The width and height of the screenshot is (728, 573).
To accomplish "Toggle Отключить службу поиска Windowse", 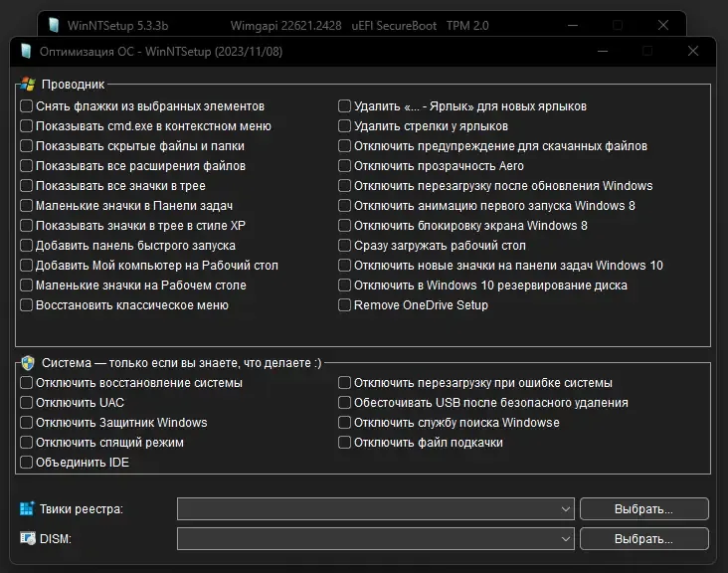I will 344,423.
